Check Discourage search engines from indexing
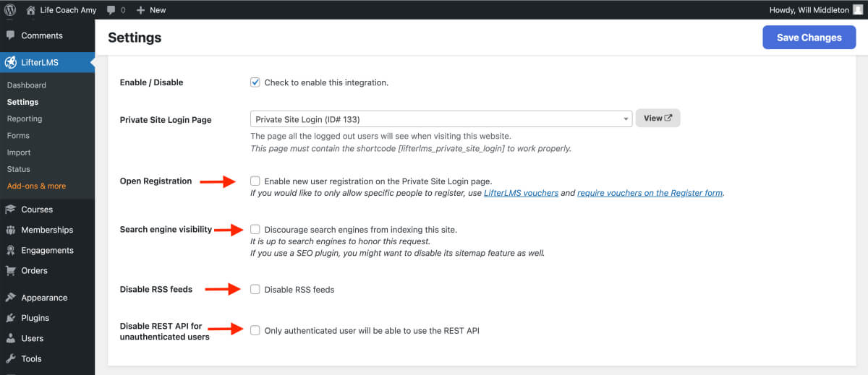868x375 pixels. click(255, 229)
